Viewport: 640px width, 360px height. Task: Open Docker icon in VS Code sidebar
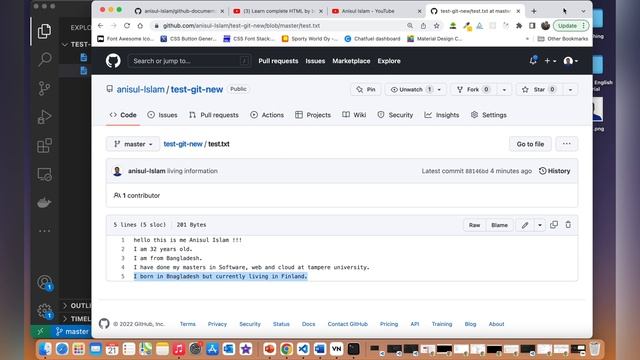pyautogui.click(x=44, y=202)
